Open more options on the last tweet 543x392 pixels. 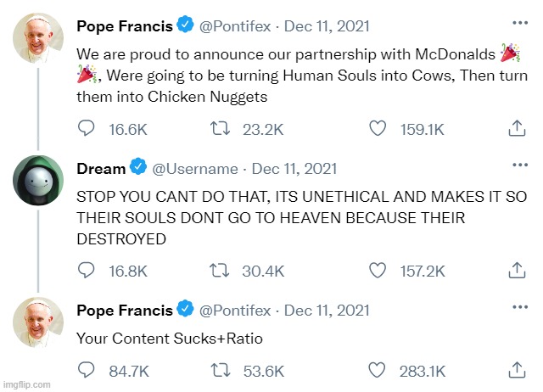(518, 307)
